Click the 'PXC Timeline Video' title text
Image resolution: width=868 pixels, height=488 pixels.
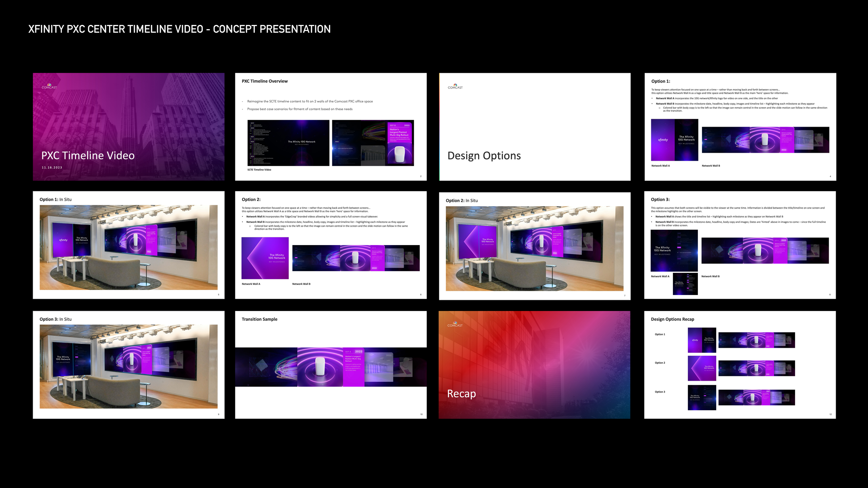pyautogui.click(x=88, y=155)
